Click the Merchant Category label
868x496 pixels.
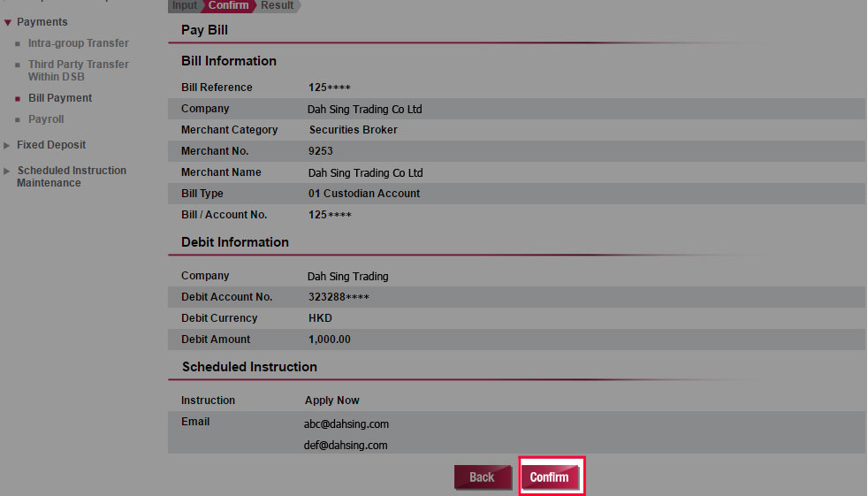coord(229,130)
